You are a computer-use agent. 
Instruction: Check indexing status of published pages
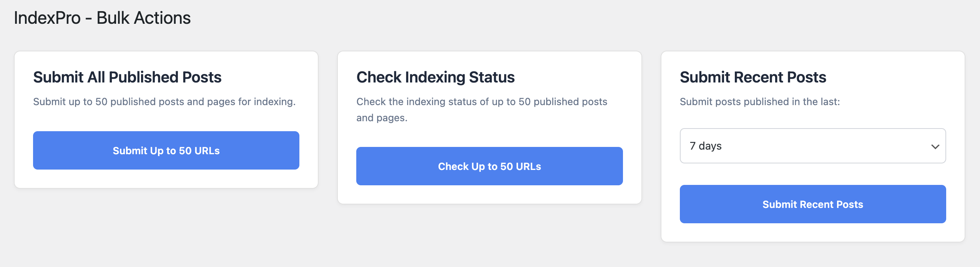click(x=490, y=166)
